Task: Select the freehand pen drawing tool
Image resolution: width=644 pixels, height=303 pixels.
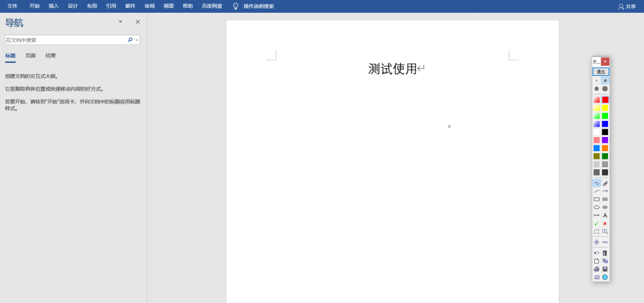Action: [596, 183]
